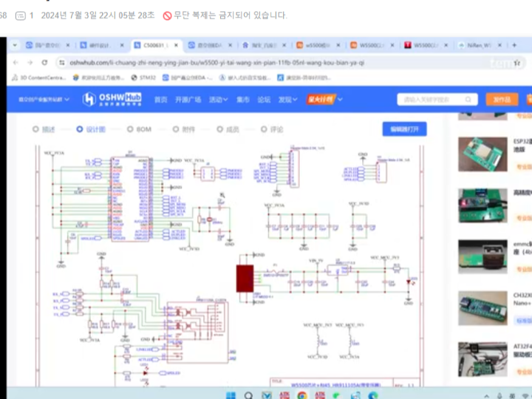The height and width of the screenshot is (399, 532).
Task: Click the browser reload button
Action: (x=45, y=63)
